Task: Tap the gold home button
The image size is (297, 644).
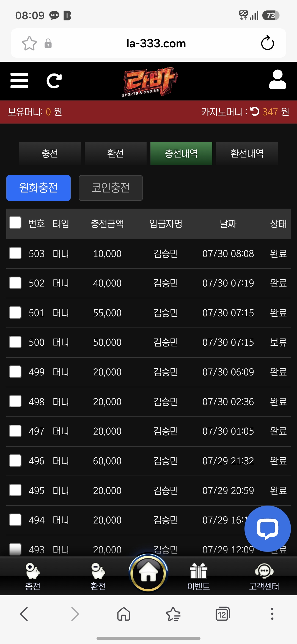Action: [x=148, y=573]
